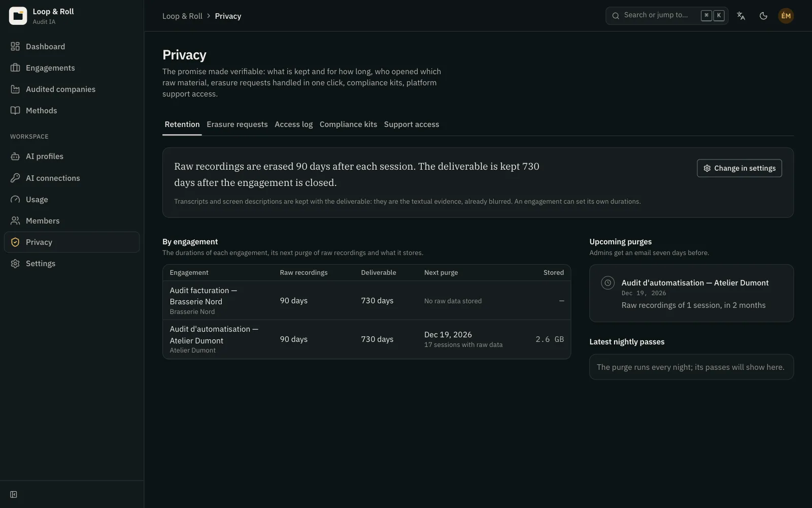The width and height of the screenshot is (812, 508).
Task: Click the 2.6 GB stored value
Action: pos(550,339)
